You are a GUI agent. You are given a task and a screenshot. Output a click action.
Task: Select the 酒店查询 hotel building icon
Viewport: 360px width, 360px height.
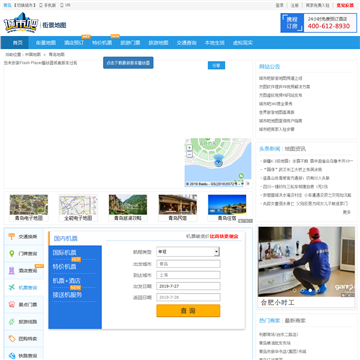(12, 271)
